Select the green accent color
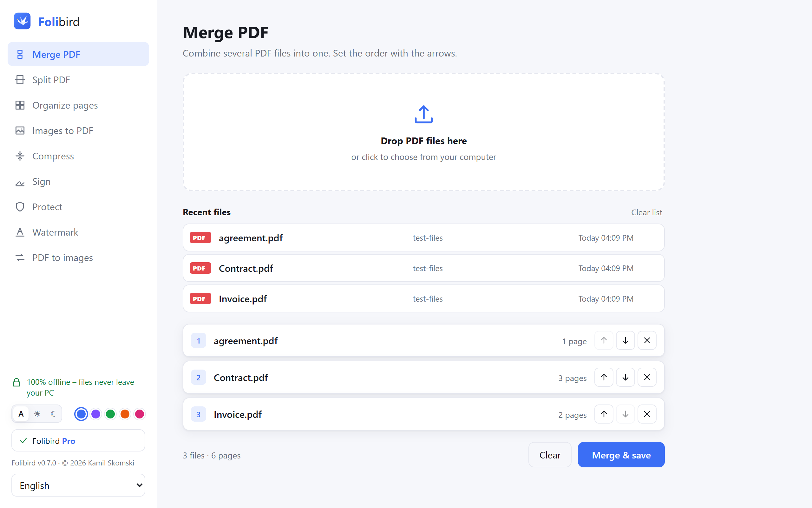This screenshot has width=812, height=508. click(x=110, y=414)
